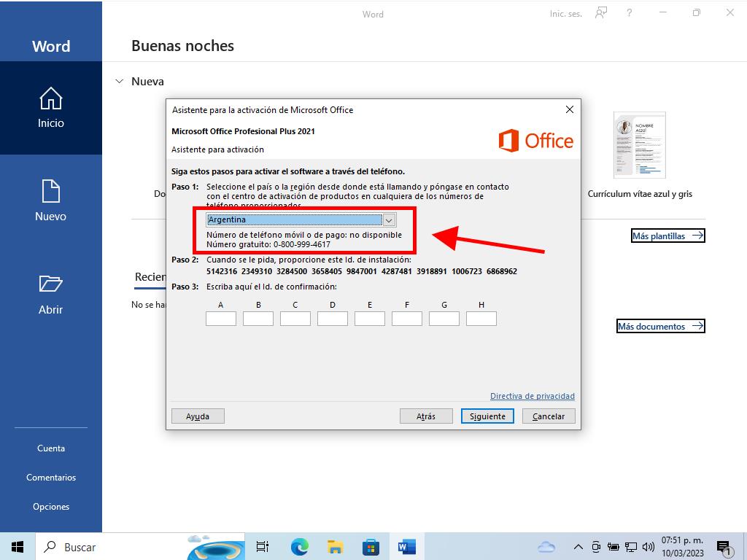The height and width of the screenshot is (560, 747).
Task: Click the Word icon in taskbar
Action: pos(406,547)
